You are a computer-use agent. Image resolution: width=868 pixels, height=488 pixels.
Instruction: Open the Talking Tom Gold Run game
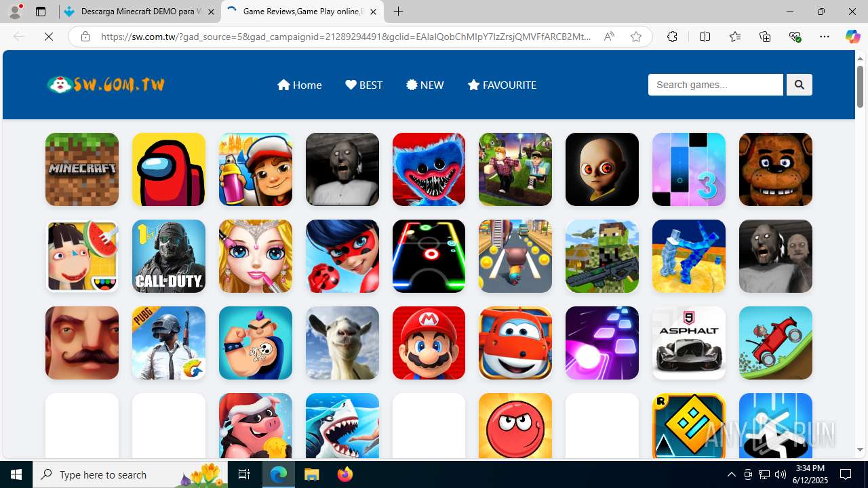point(515,256)
